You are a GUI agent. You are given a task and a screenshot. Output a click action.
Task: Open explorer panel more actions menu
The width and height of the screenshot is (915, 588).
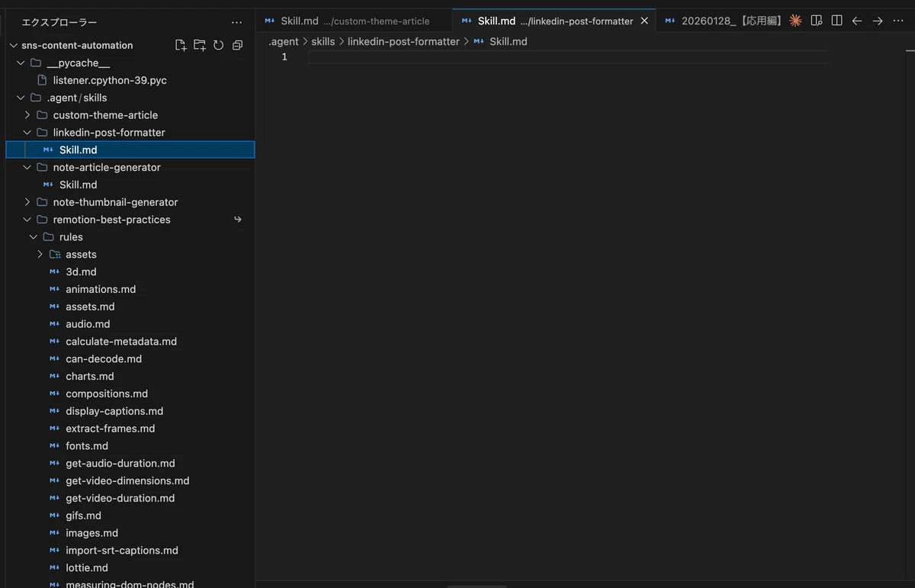click(x=237, y=23)
